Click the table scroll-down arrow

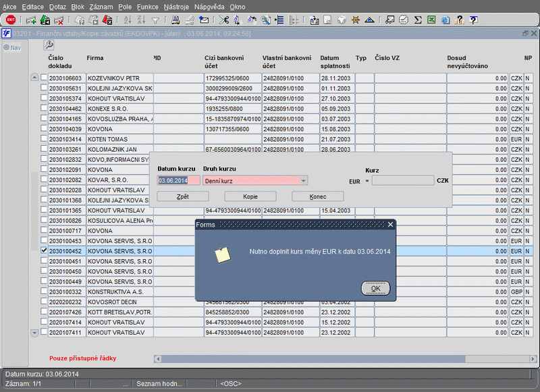[x=34, y=333]
